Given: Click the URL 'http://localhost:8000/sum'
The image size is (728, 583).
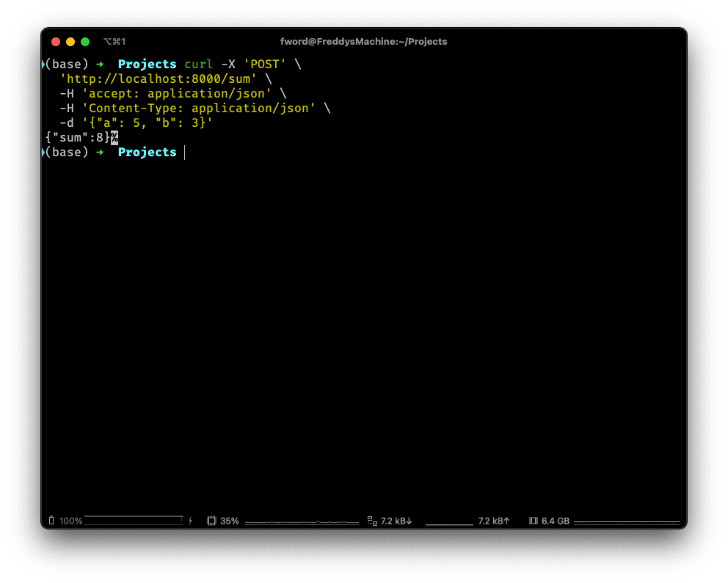Looking at the screenshot, I should coord(159,79).
